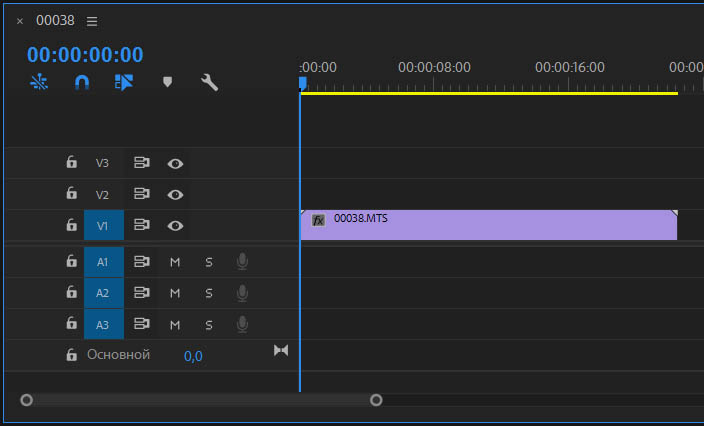Hide track V3 output with eye

click(x=175, y=164)
